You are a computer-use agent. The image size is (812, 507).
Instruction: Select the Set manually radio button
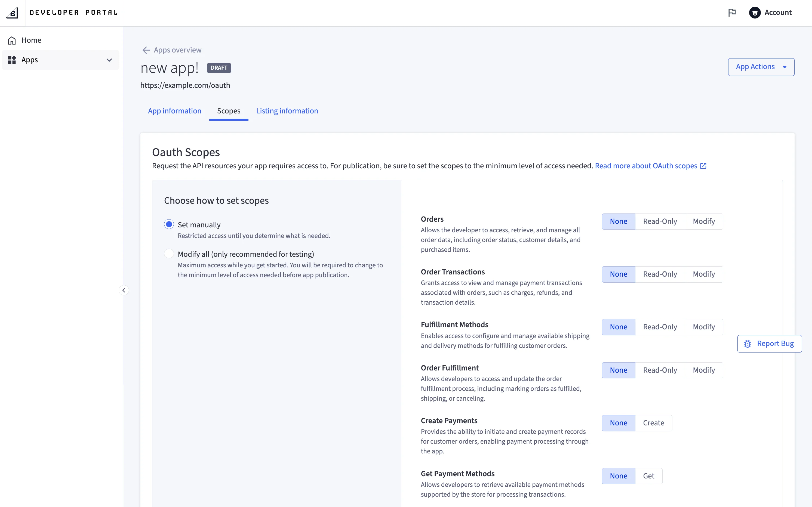point(169,224)
